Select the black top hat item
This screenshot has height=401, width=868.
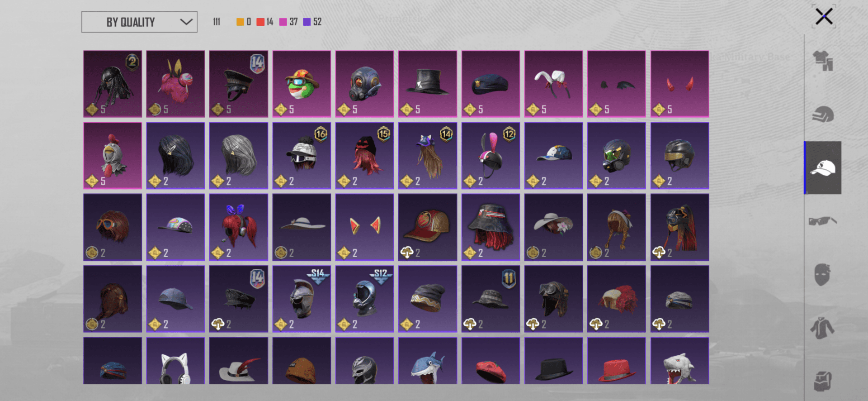click(428, 84)
